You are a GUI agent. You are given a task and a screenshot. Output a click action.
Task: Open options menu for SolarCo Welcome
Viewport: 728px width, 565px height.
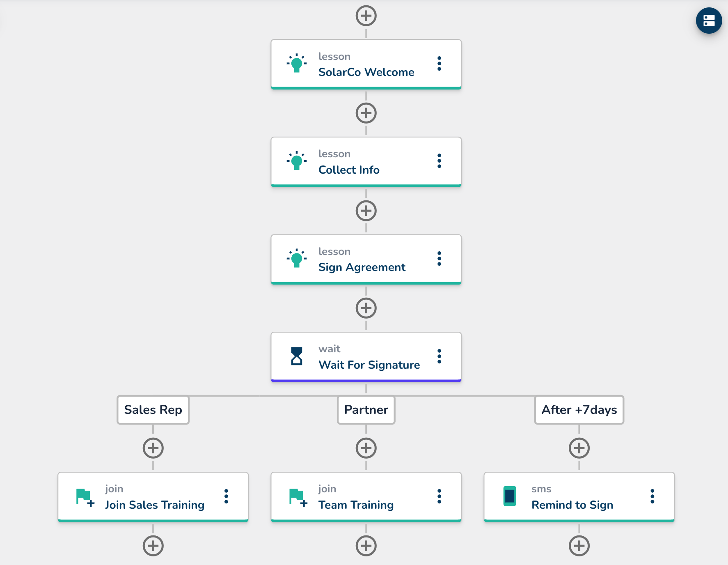pos(439,64)
